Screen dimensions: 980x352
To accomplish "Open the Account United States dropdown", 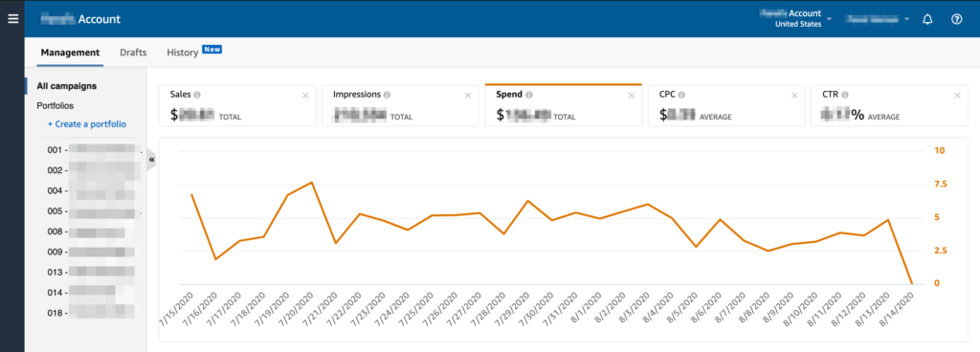I will tap(795, 19).
